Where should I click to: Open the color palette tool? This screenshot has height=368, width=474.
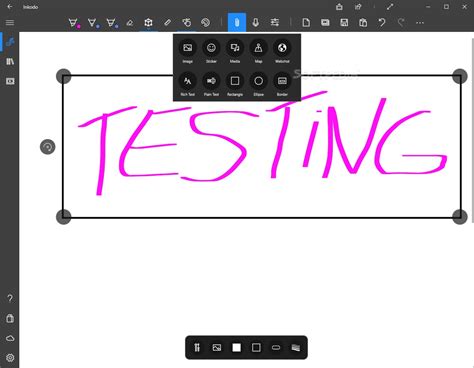point(205,23)
